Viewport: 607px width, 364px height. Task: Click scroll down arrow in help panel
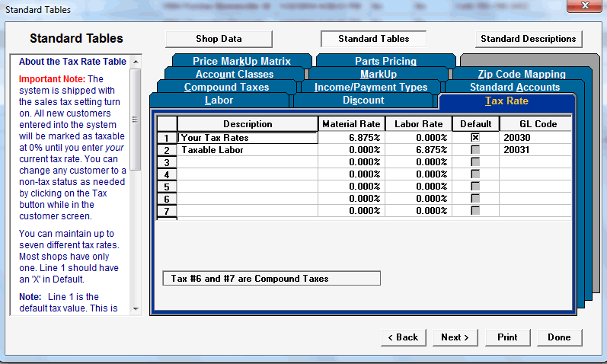136,308
